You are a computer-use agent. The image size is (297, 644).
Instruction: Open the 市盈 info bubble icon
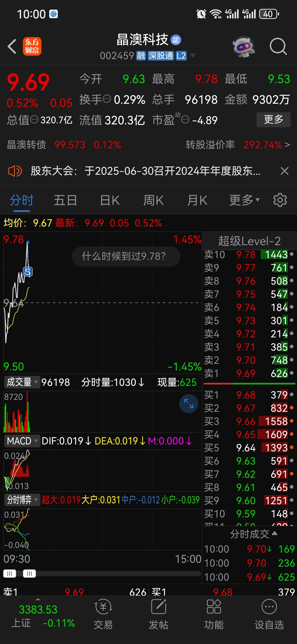click(186, 119)
